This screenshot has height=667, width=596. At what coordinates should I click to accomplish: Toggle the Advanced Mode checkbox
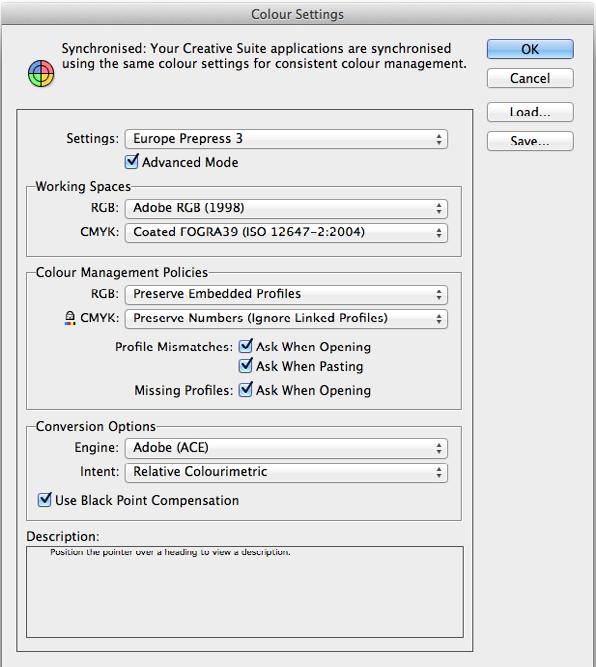tap(131, 162)
